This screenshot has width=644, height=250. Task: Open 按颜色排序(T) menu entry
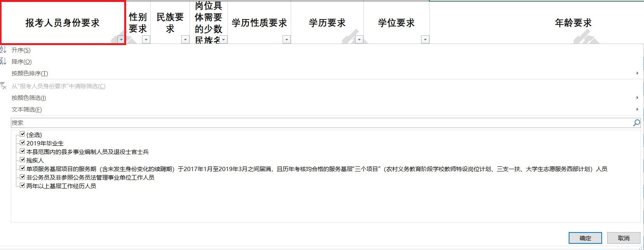coord(30,73)
